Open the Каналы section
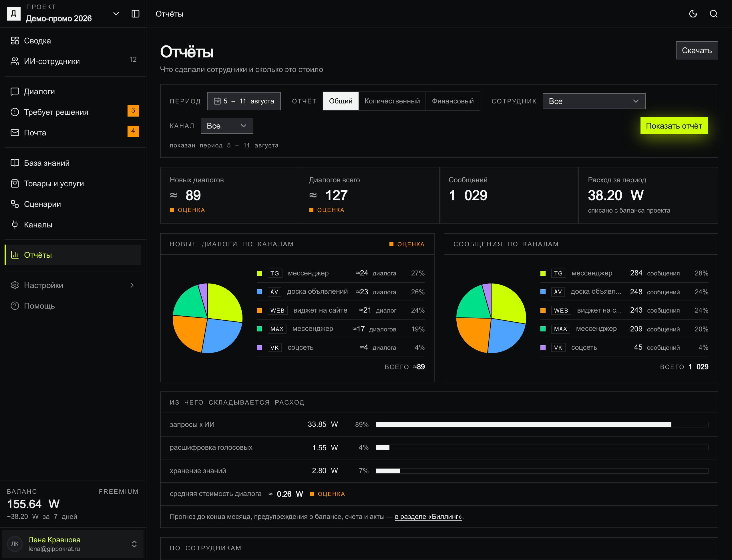The height and width of the screenshot is (560, 732). [73, 225]
